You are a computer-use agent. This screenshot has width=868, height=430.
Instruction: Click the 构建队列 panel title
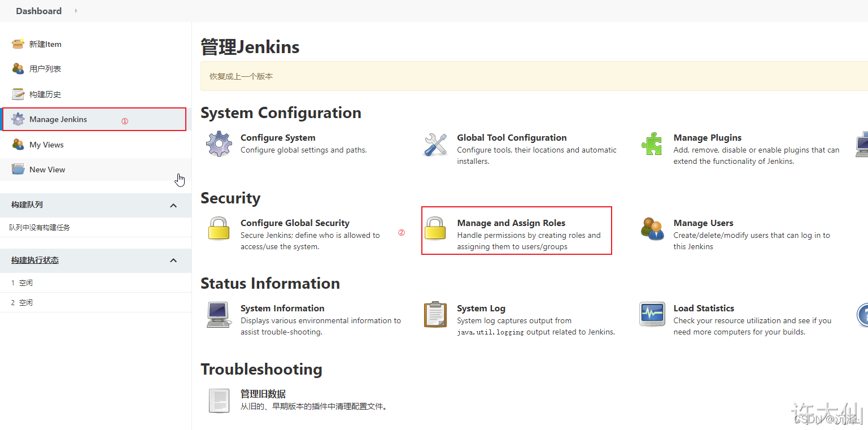coord(27,205)
